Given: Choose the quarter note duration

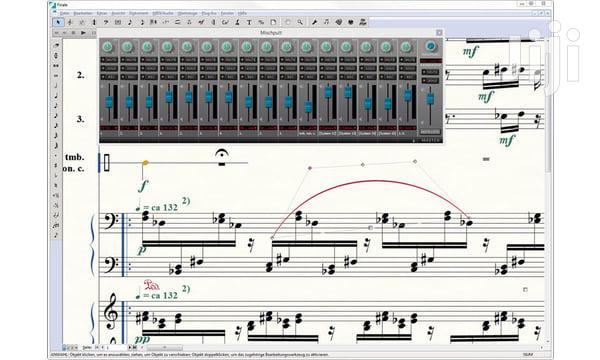Looking at the screenshot, I should click(x=56, y=95).
